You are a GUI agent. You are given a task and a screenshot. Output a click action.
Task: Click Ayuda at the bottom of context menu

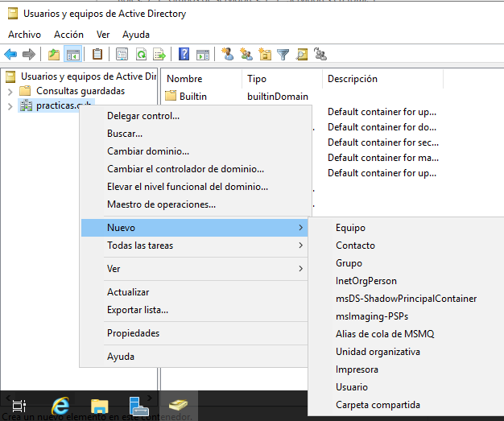(195, 357)
